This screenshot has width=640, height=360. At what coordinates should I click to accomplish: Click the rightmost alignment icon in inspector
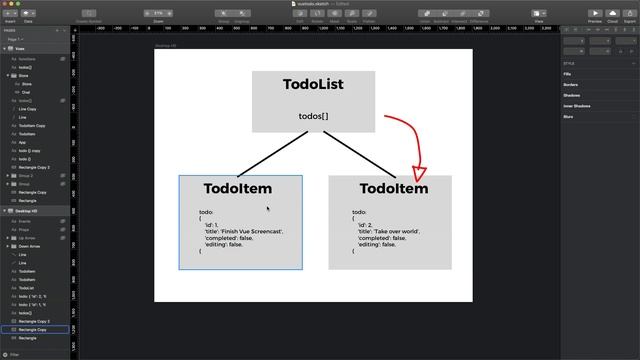[633, 30]
